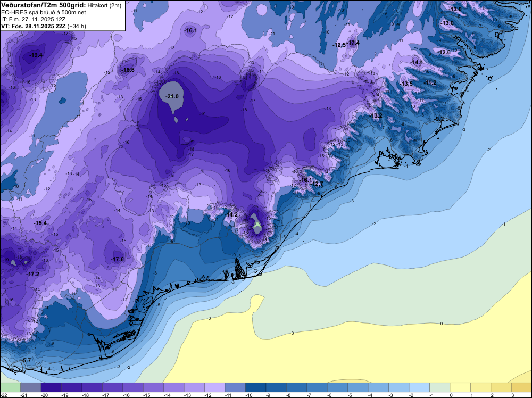532x398 pixels.
Task: Select the '-9.2' temperature label
Action: (x=439, y=119)
